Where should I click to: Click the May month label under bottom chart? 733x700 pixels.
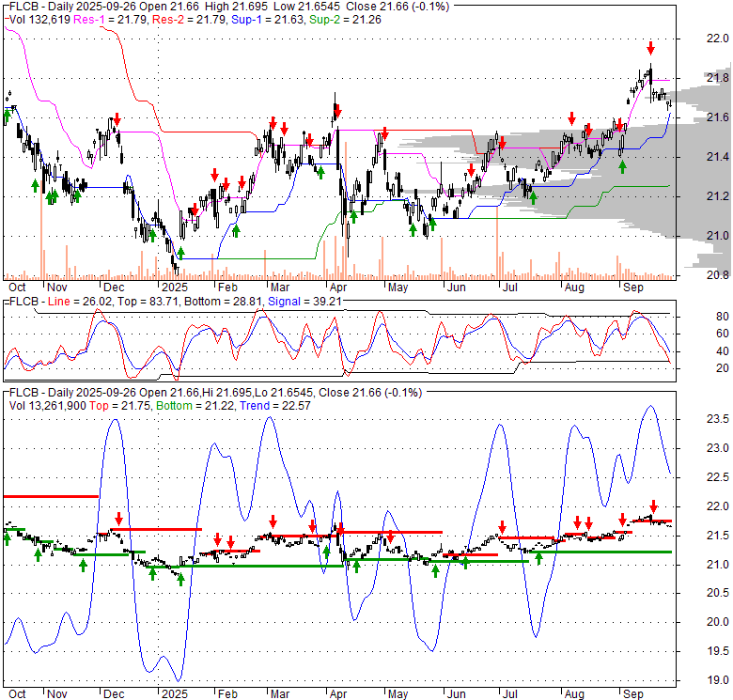click(398, 694)
